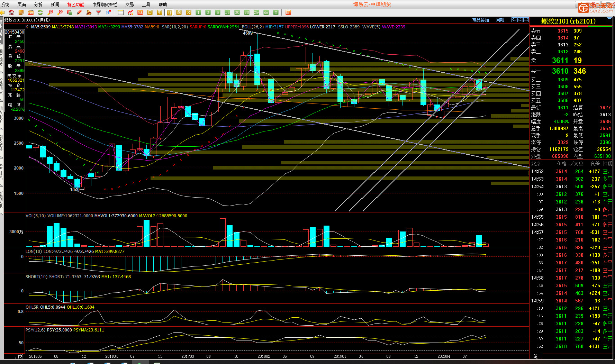Open the 系统 menu
The height and width of the screenshot is (364, 615).
[5, 4]
